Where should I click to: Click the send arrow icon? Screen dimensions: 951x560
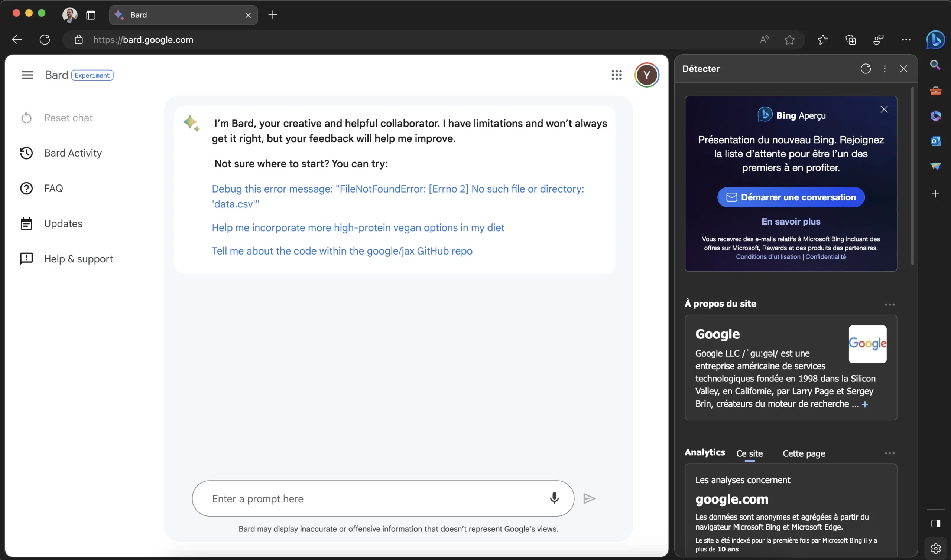(589, 498)
